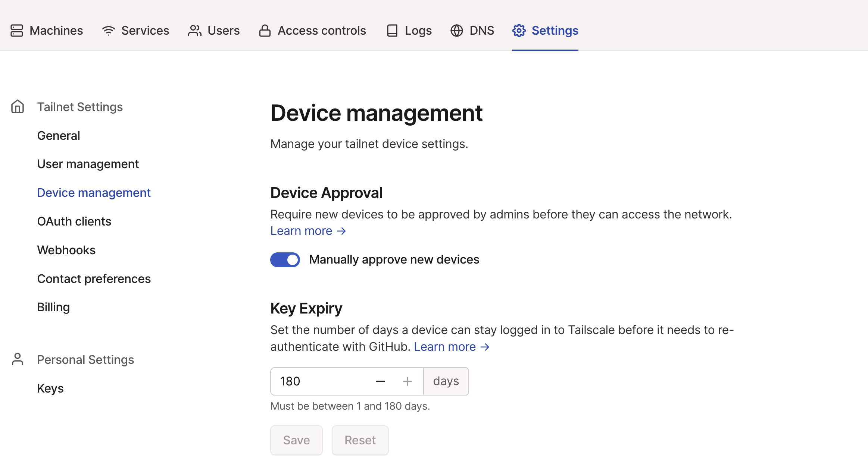
Task: Open Webhooks settings page
Action: coord(66,250)
